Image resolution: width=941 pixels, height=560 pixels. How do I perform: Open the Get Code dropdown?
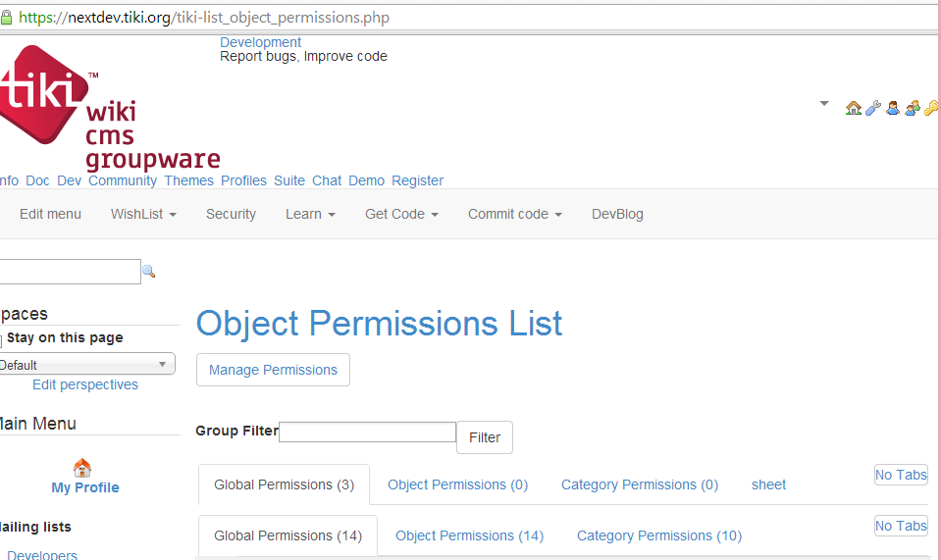point(401,214)
